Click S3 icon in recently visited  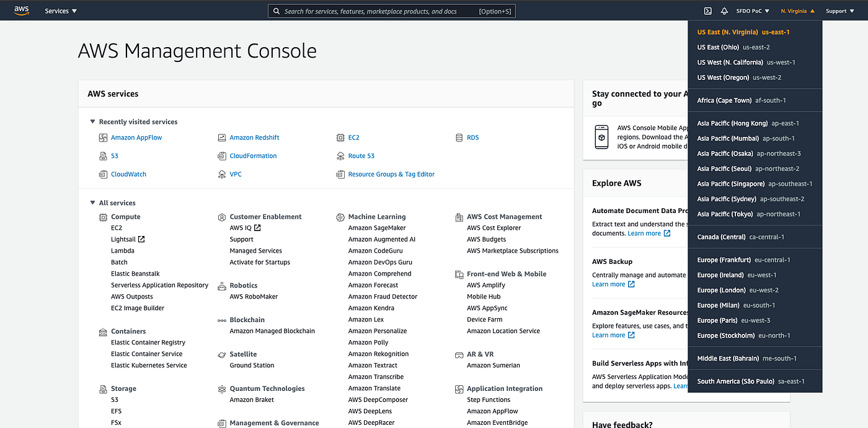(x=104, y=156)
